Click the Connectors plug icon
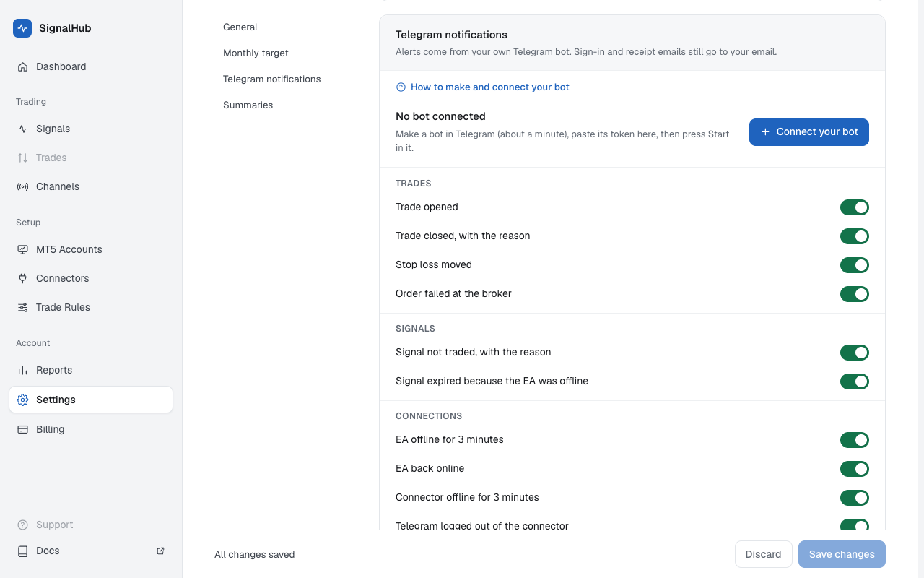Screen dimensions: 924x578 point(22,278)
